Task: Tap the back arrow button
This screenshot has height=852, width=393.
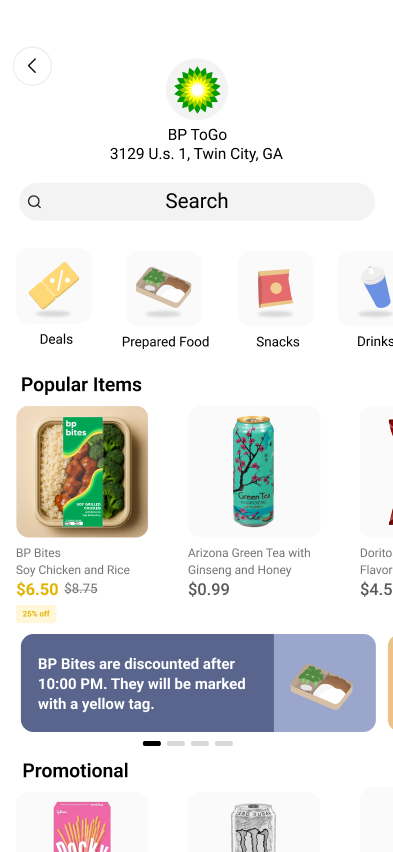Action: (32, 66)
